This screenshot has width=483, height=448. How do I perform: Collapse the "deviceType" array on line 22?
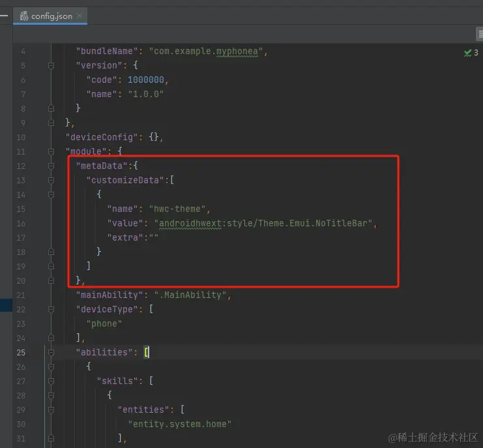point(51,309)
